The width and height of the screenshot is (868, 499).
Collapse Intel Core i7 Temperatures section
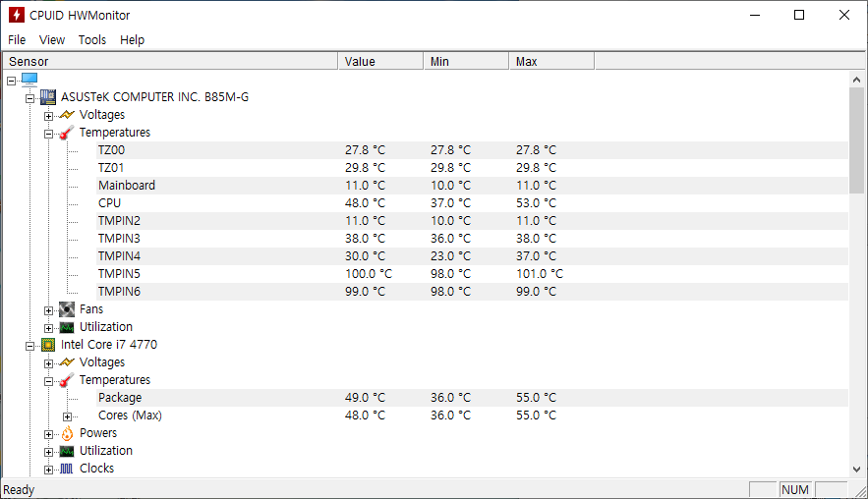[49, 381]
